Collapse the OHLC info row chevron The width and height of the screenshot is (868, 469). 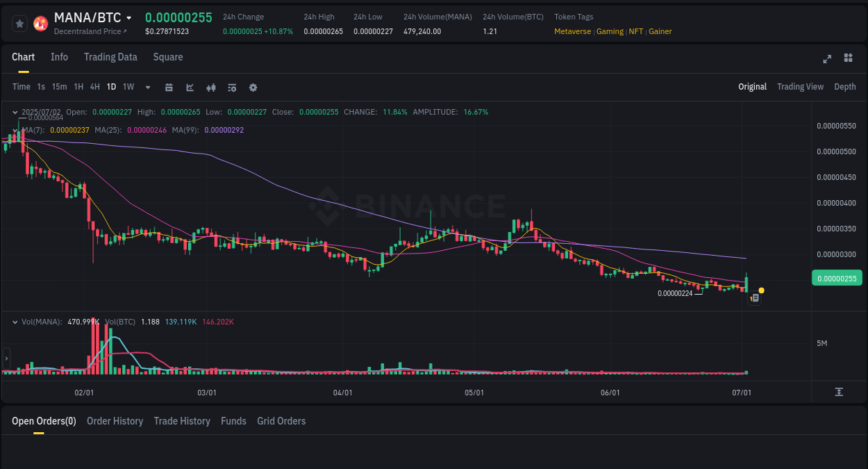coord(15,112)
